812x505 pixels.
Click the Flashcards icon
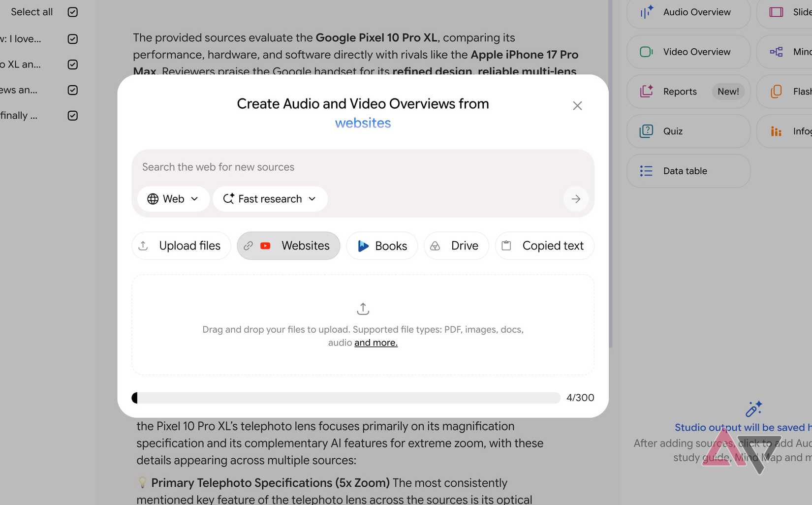[776, 91]
